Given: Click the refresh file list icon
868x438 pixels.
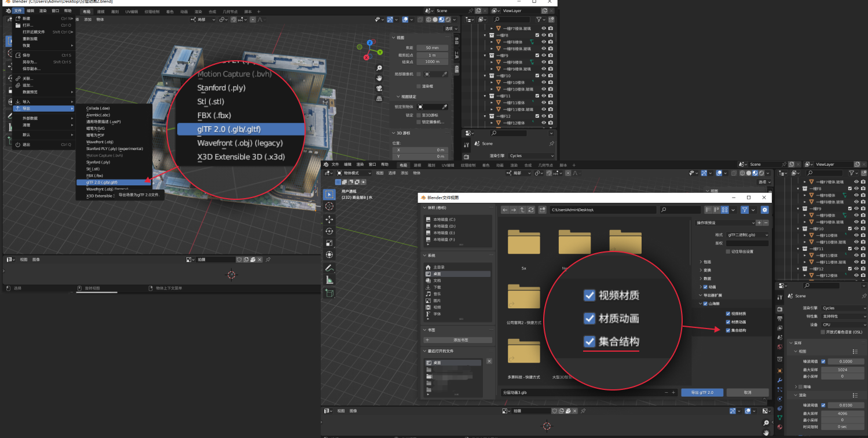Looking at the screenshot, I should pos(531,210).
